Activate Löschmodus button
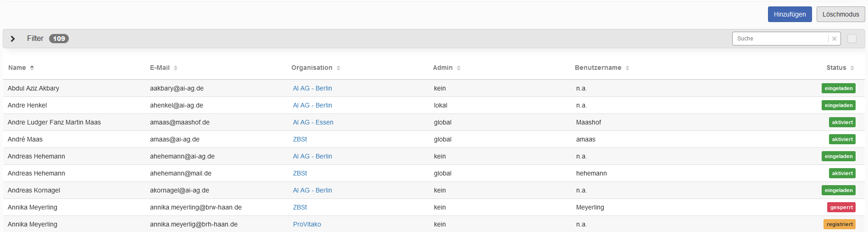Screen dimensions: 868x232 pos(840,14)
